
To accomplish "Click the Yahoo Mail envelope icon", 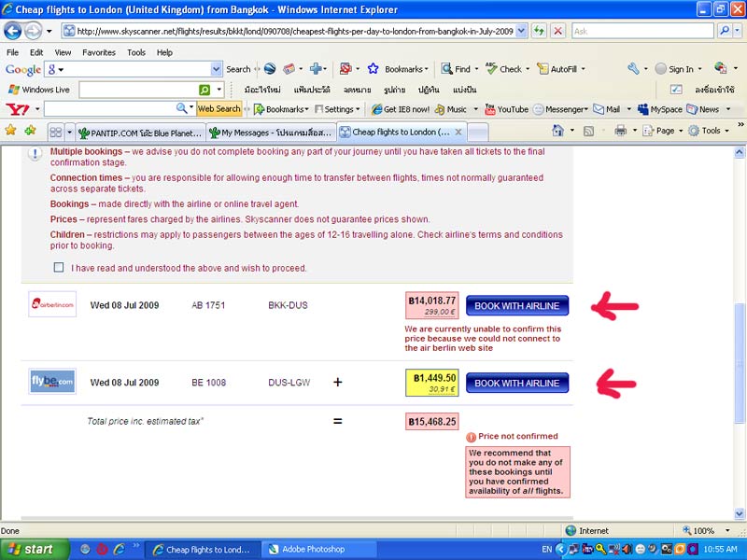I will [x=599, y=109].
